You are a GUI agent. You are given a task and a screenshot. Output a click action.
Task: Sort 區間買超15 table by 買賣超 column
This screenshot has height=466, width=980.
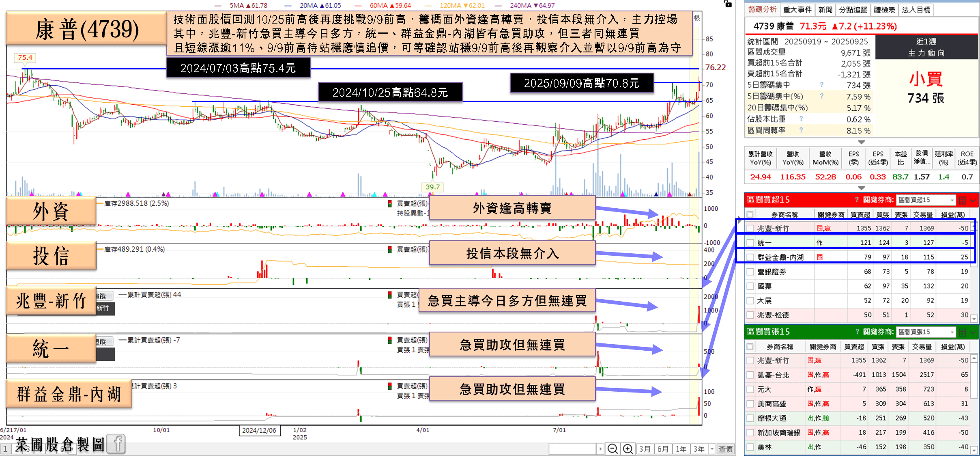(x=860, y=215)
